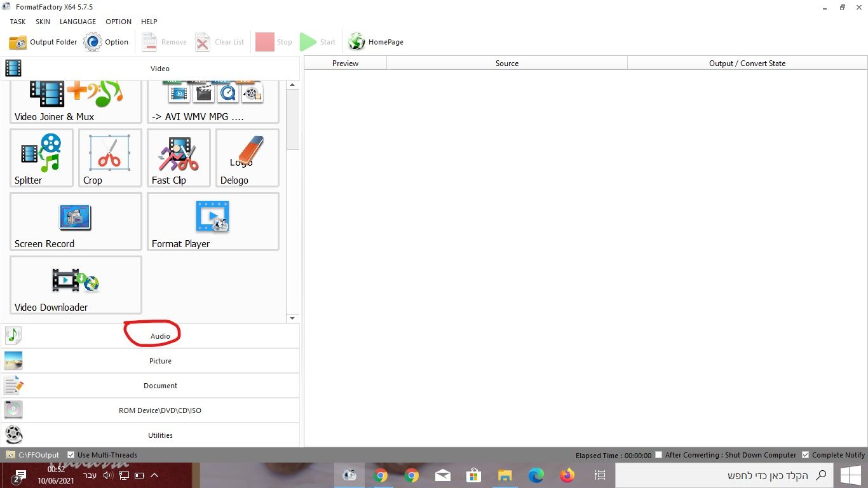Click the Output / Convert State column header
Screen dimensions: 868x488
coord(747,64)
